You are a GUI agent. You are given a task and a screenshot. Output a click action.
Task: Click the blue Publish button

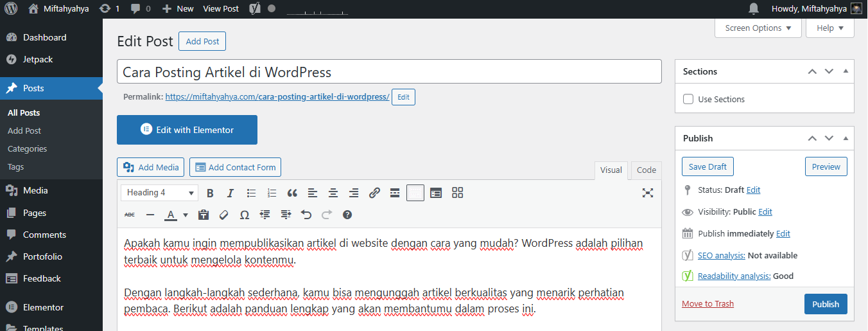click(825, 304)
